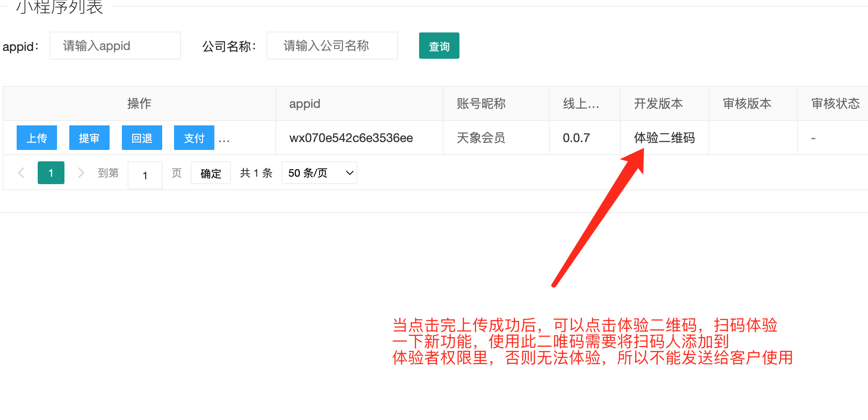Open the 体验二维码 trial QR code link
The image size is (868, 420).
(x=664, y=138)
